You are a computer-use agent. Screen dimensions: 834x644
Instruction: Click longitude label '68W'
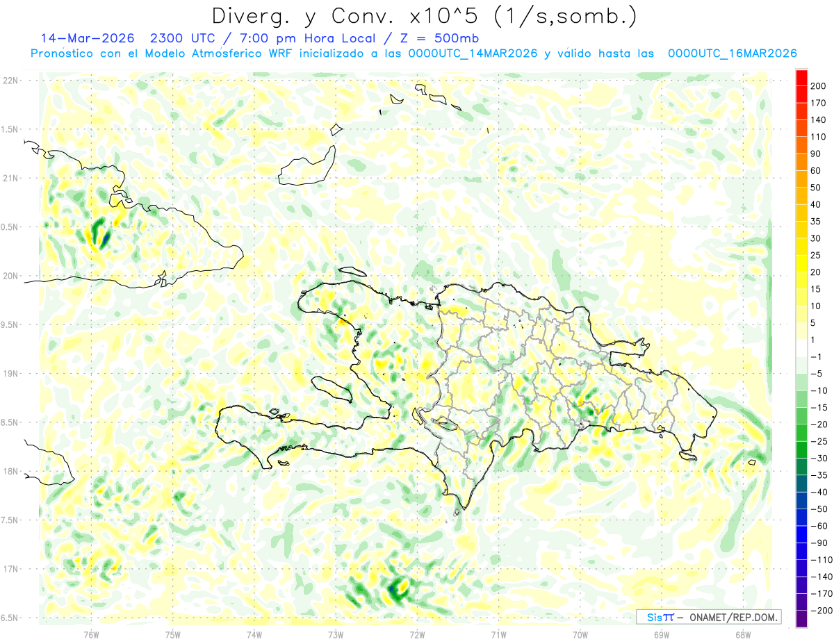743,635
